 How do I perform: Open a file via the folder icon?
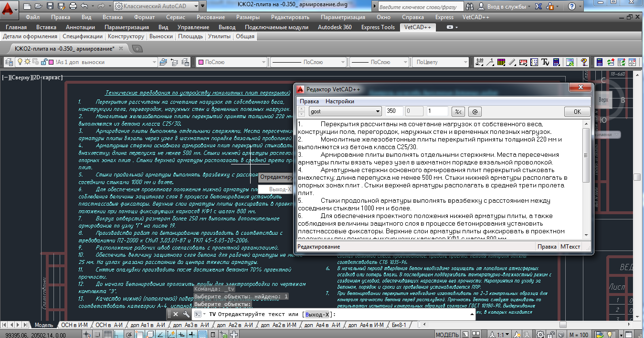(38, 6)
